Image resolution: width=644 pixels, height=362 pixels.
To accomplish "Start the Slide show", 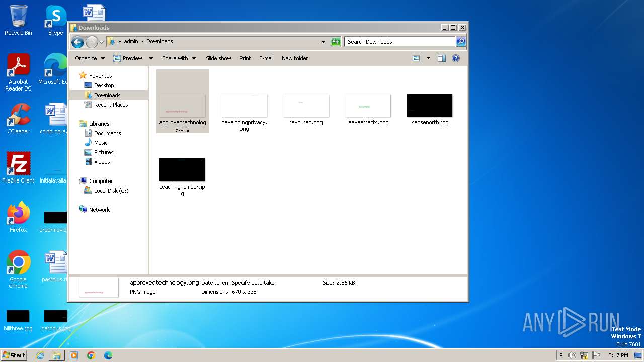I will click(x=218, y=58).
